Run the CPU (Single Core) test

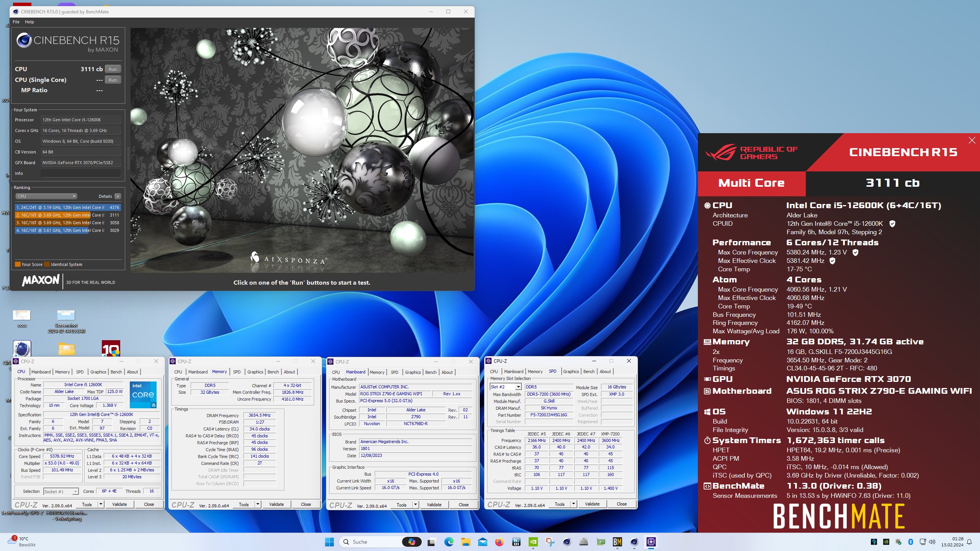click(113, 80)
